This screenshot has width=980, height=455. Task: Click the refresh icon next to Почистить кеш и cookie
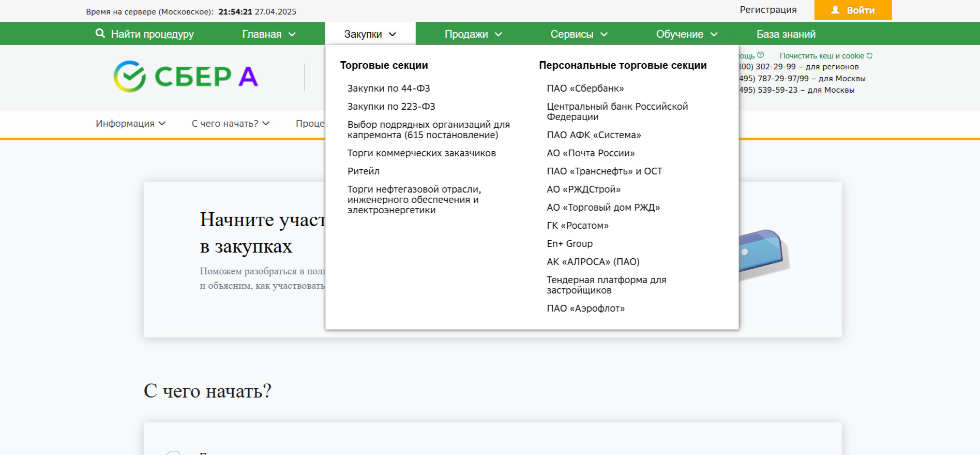pyautogui.click(x=869, y=55)
